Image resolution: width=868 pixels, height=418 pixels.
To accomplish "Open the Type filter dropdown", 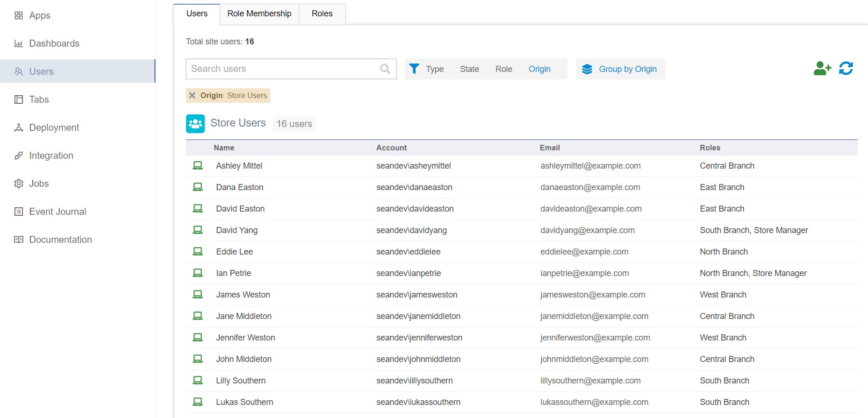I will click(434, 69).
